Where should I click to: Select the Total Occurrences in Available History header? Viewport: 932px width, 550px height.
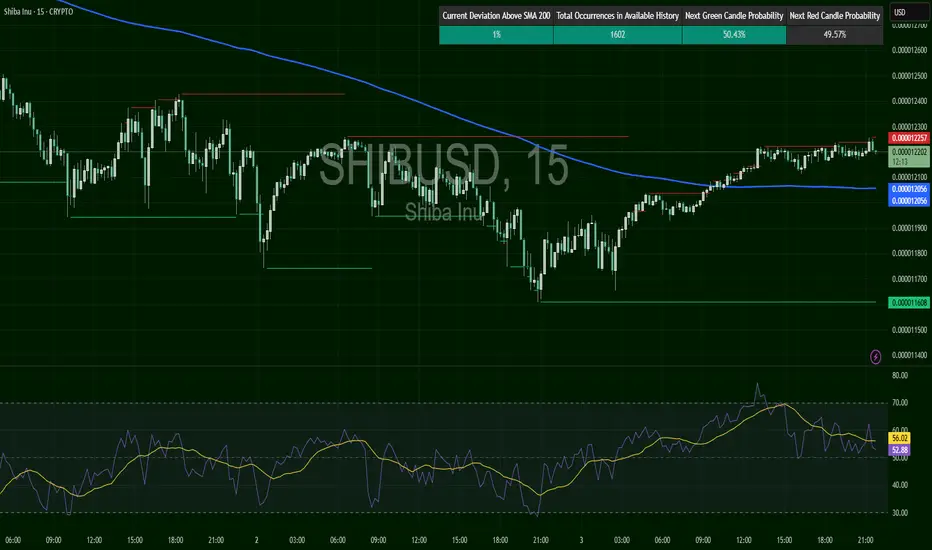click(x=618, y=16)
